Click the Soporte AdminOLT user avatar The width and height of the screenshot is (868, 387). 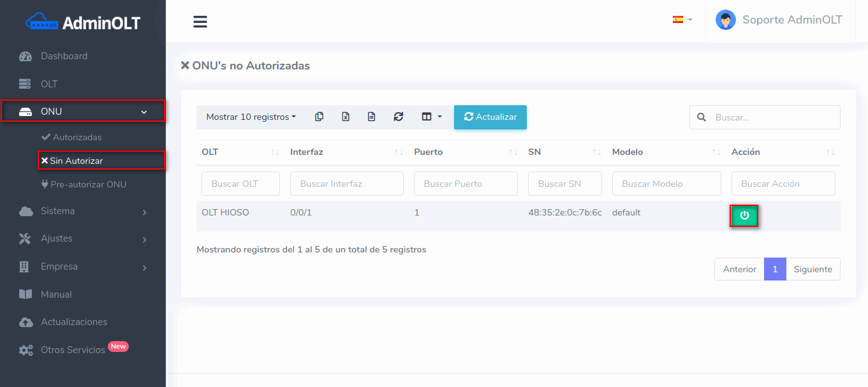tap(725, 20)
